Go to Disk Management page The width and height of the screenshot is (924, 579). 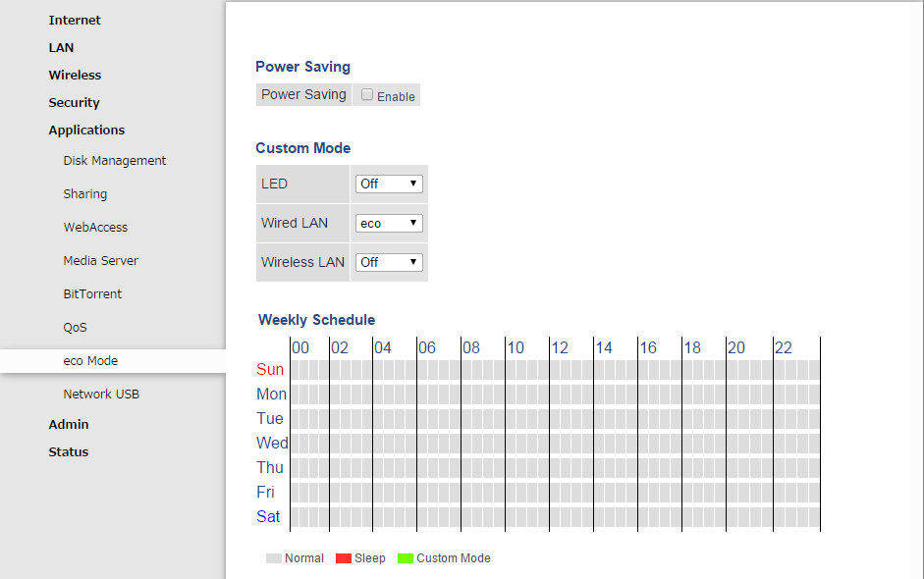point(114,160)
